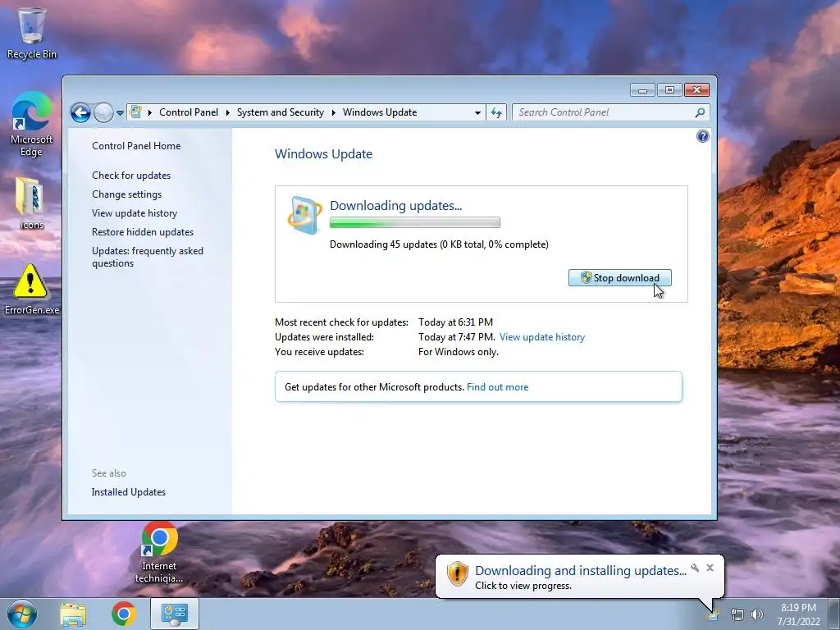
Task: Click the network tray icon
Action: pyautogui.click(x=737, y=614)
